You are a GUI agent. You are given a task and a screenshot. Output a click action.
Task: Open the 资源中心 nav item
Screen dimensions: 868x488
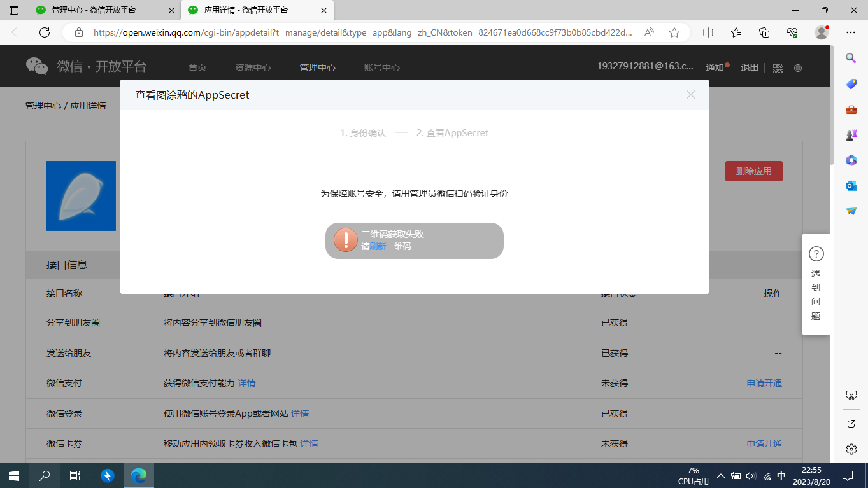[253, 67]
